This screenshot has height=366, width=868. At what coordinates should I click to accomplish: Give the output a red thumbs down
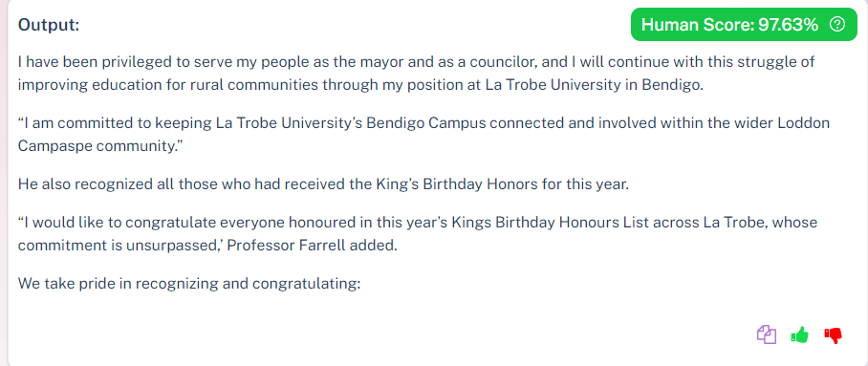[834, 335]
